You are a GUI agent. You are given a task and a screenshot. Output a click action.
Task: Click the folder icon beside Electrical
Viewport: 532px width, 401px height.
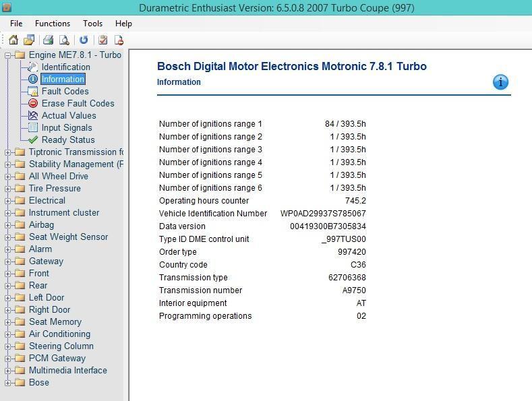20,201
